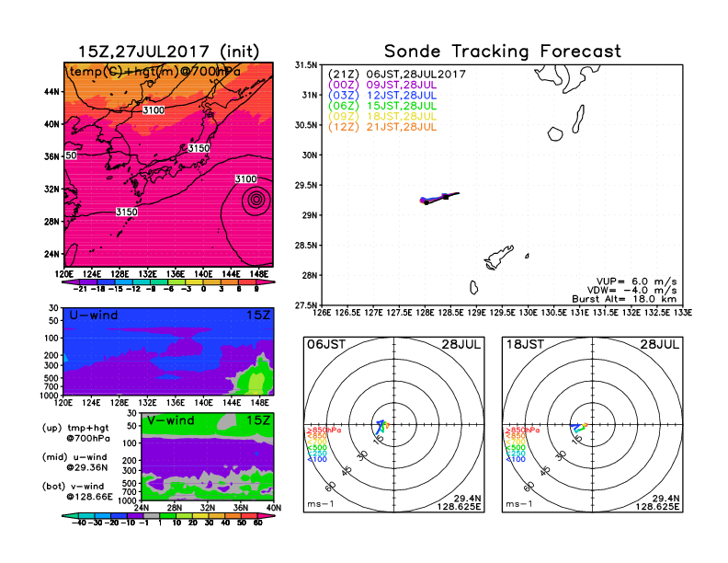The image size is (728, 563).
Task: Click '<100' in the 18JST hodograph legend
Action: pos(516,459)
